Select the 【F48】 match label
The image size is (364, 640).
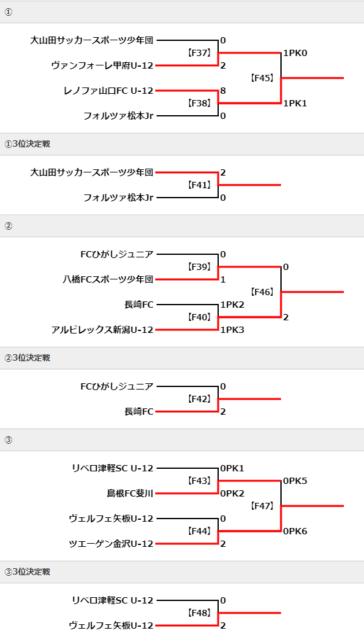click(x=199, y=613)
